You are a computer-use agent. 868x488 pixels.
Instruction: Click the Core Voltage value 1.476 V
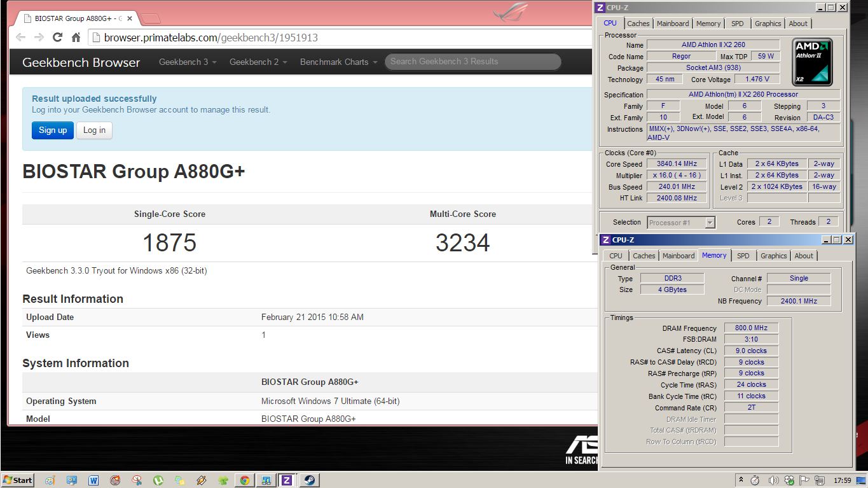tap(757, 79)
